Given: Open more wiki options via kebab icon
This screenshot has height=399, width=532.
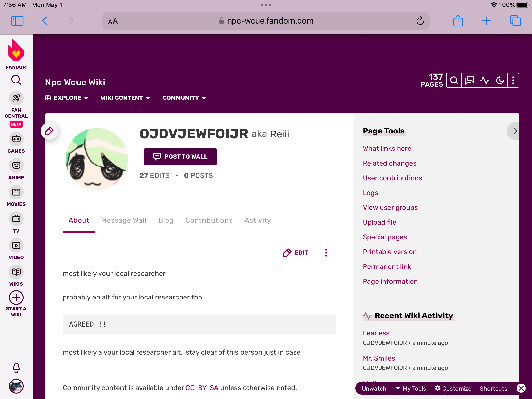Looking at the screenshot, I should point(513,80).
